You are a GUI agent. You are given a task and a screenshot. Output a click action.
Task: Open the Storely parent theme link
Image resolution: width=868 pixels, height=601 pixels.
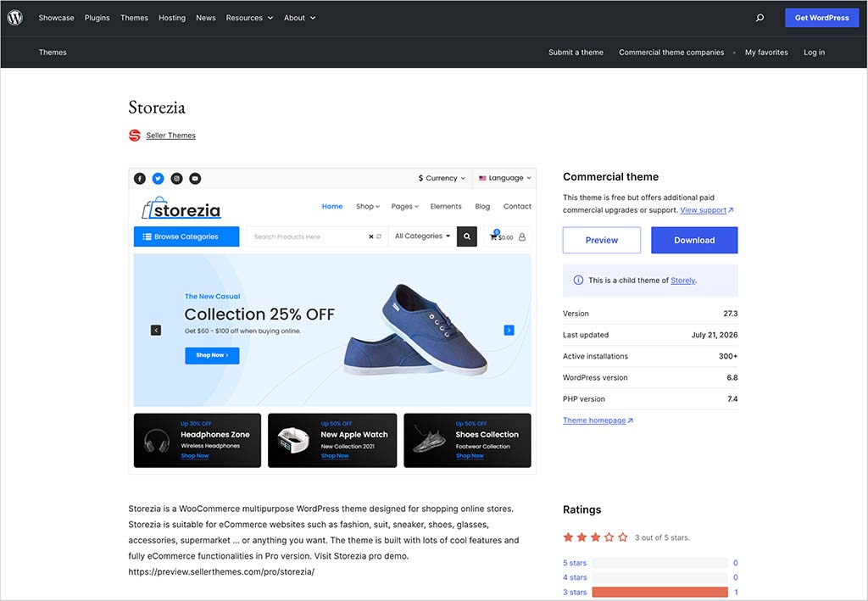[x=682, y=281]
